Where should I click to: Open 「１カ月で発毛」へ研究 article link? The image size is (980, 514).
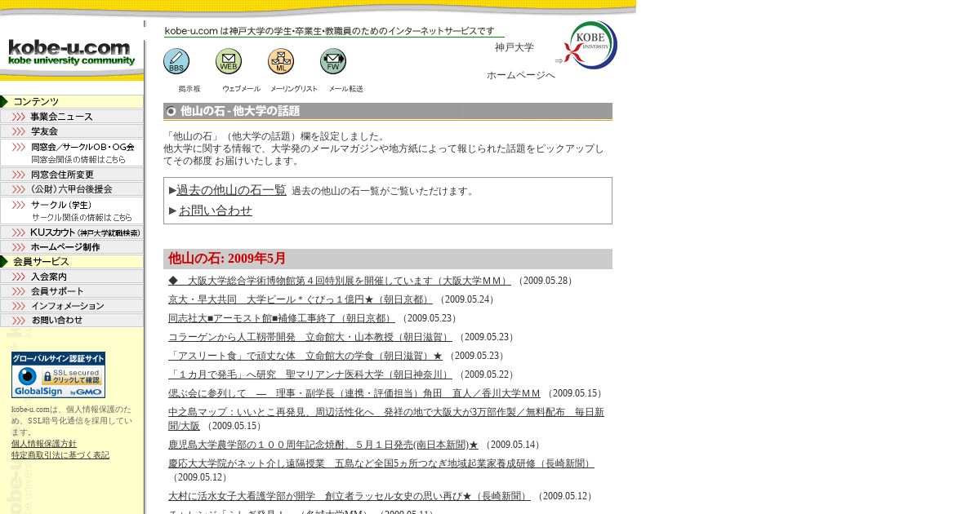pos(310,374)
